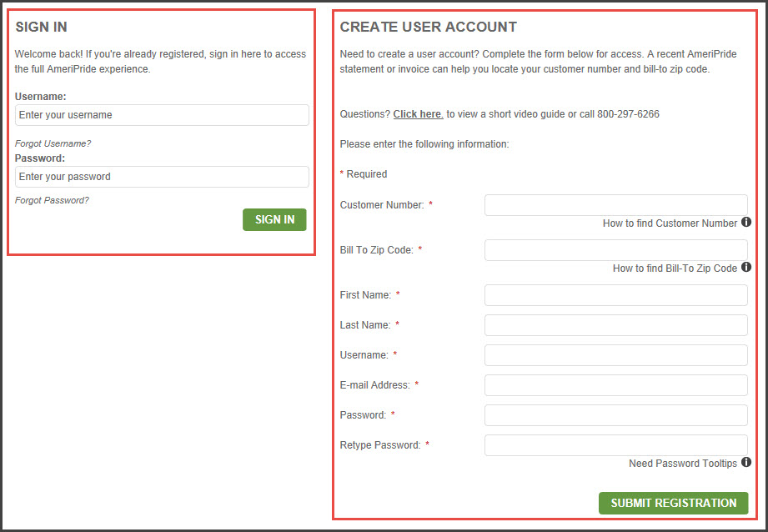768x532 pixels.
Task: Click the Password Tooltips info icon
Action: [746, 462]
